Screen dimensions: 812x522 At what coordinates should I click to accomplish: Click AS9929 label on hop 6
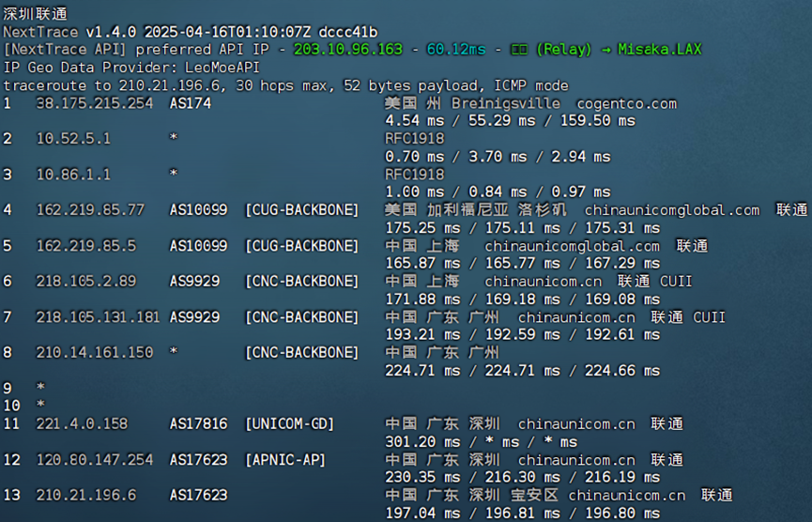coord(194,282)
